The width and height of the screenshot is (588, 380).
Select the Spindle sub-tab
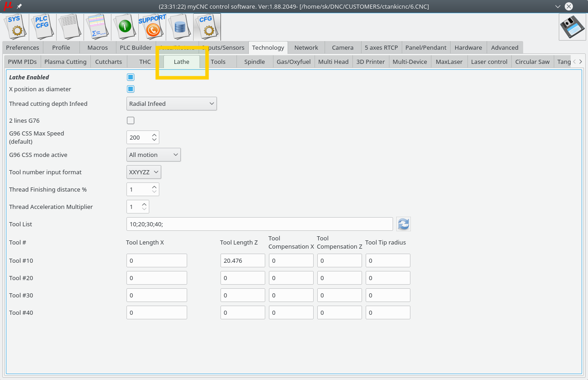click(254, 62)
